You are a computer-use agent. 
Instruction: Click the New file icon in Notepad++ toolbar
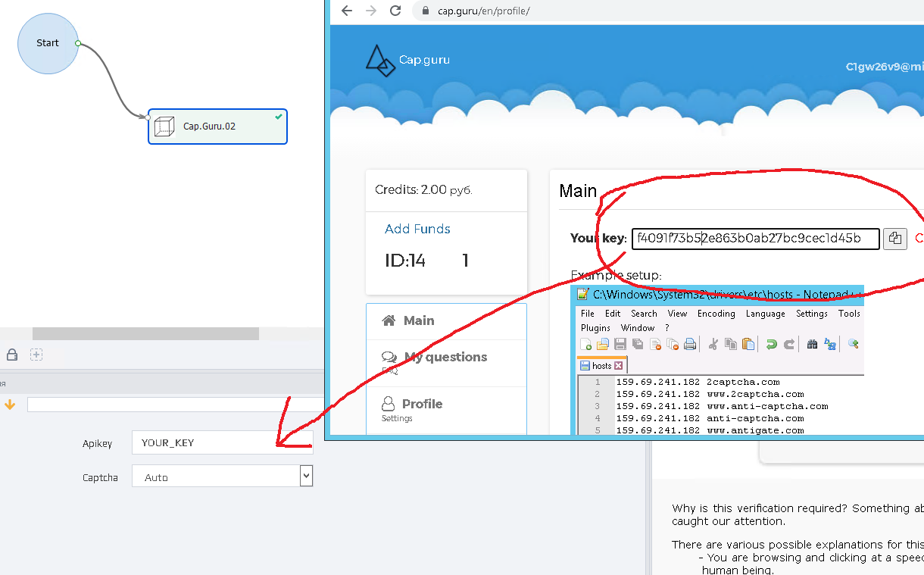click(585, 345)
